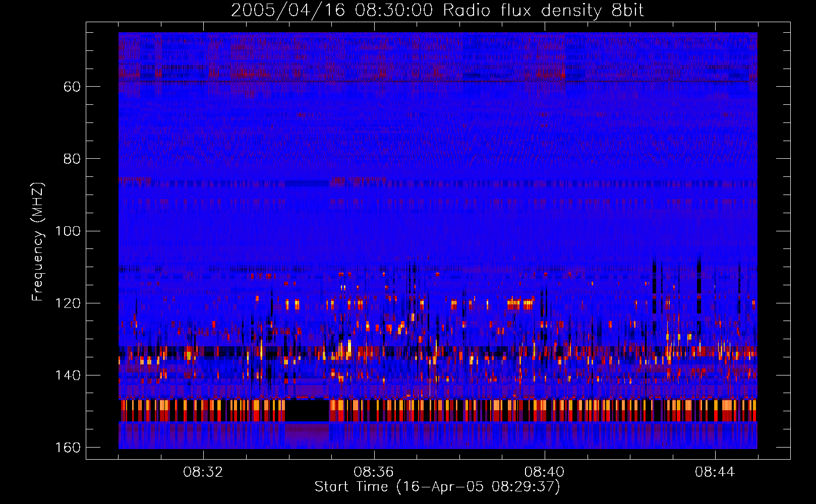This screenshot has width=816, height=504.
Task: Click the 'Frequency (MHZ)' axis label
Action: click(x=38, y=242)
